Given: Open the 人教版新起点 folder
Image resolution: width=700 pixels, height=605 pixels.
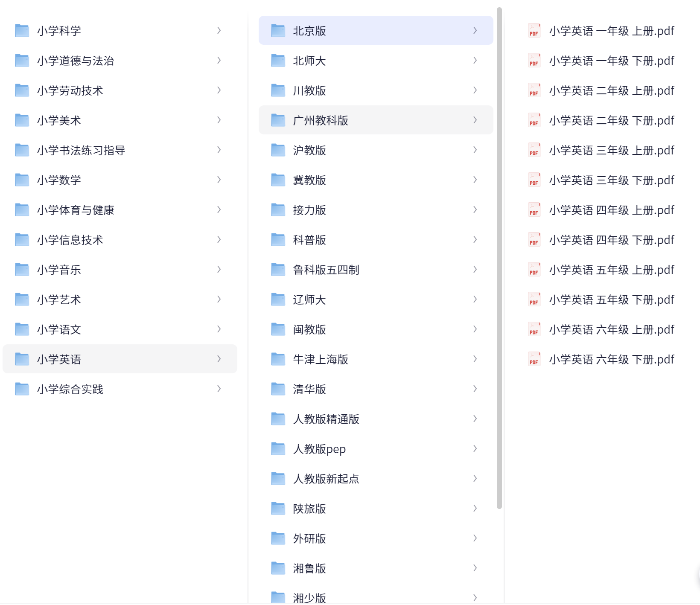Looking at the screenshot, I should (376, 478).
